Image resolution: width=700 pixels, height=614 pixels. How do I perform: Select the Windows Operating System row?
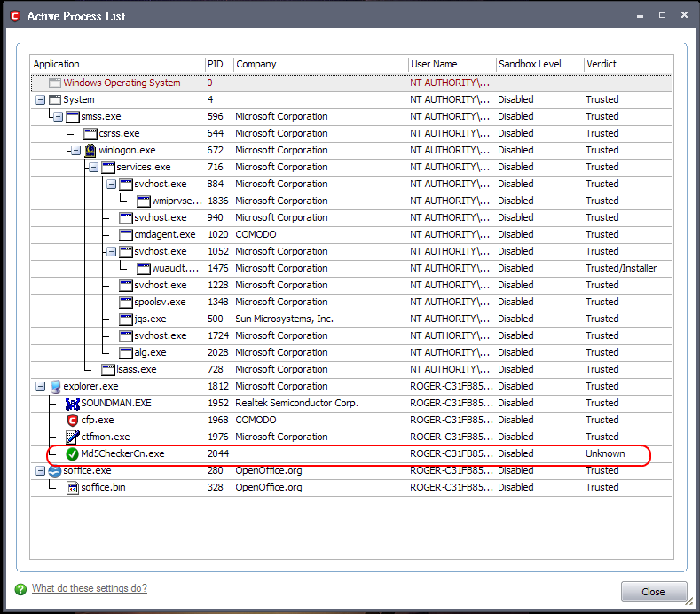coord(351,83)
